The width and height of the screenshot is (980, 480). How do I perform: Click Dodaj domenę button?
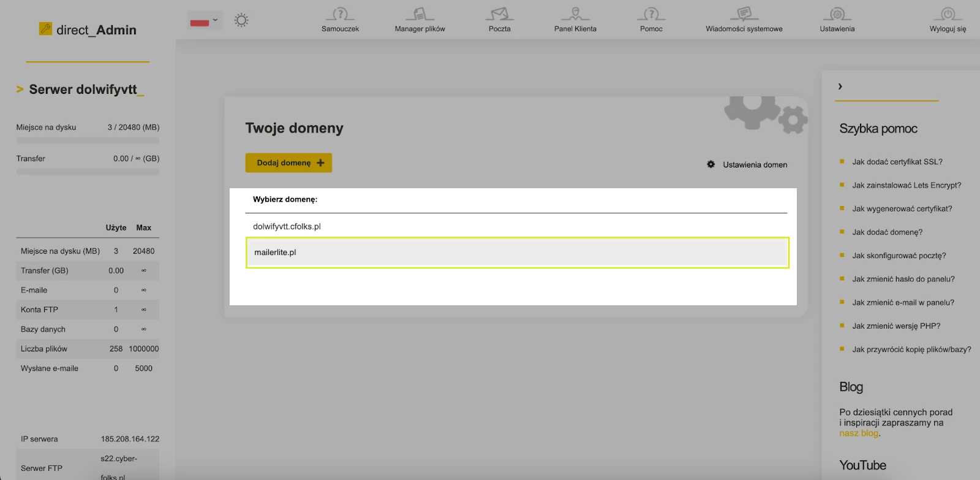click(288, 163)
